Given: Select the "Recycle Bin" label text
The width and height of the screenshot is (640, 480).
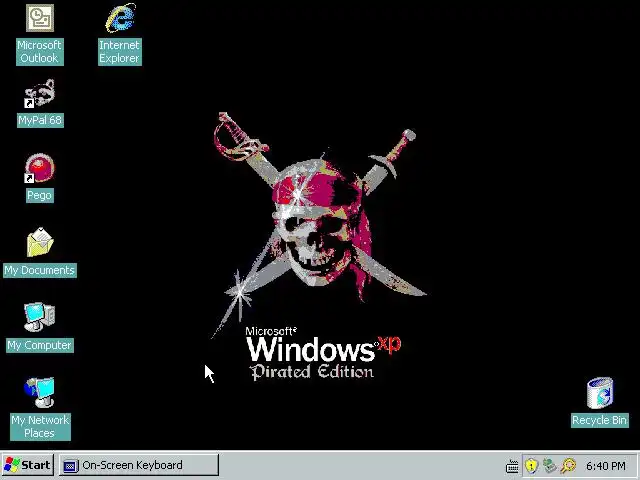Looking at the screenshot, I should click(600, 420).
